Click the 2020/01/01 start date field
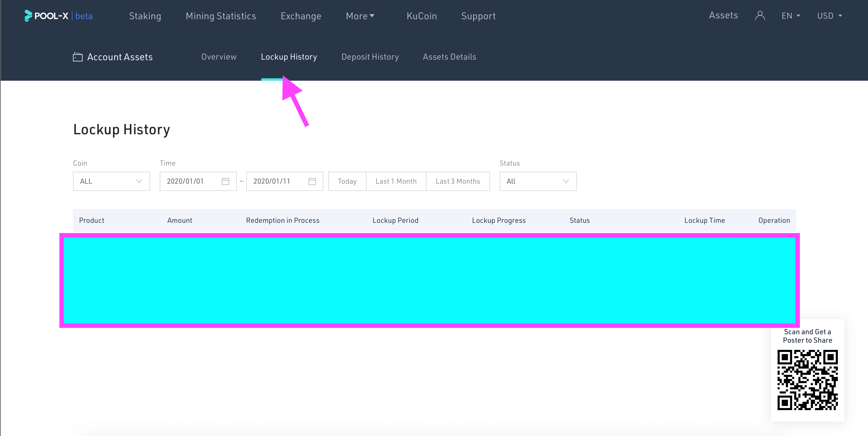 click(x=198, y=181)
